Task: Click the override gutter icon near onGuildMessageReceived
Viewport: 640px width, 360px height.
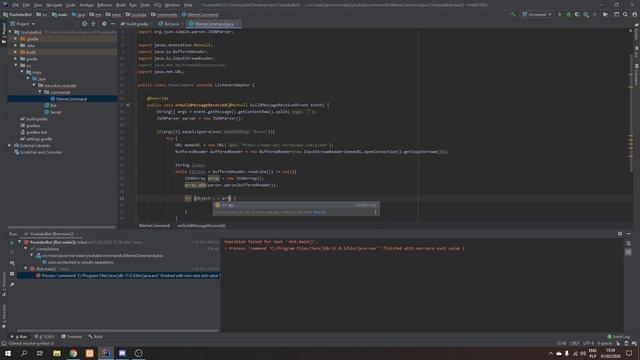Action: tap(128, 105)
